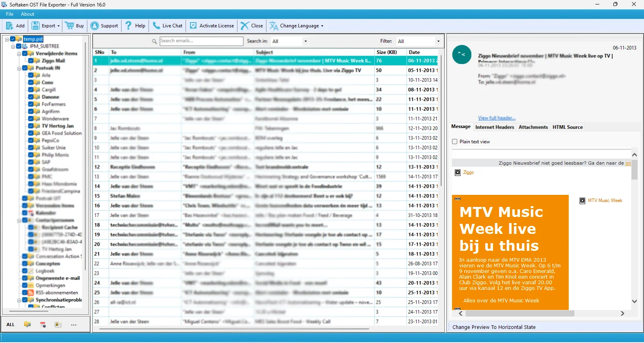Select the ForFarmers folder icon
Viewport: 644px width, 343px height.
(x=37, y=104)
